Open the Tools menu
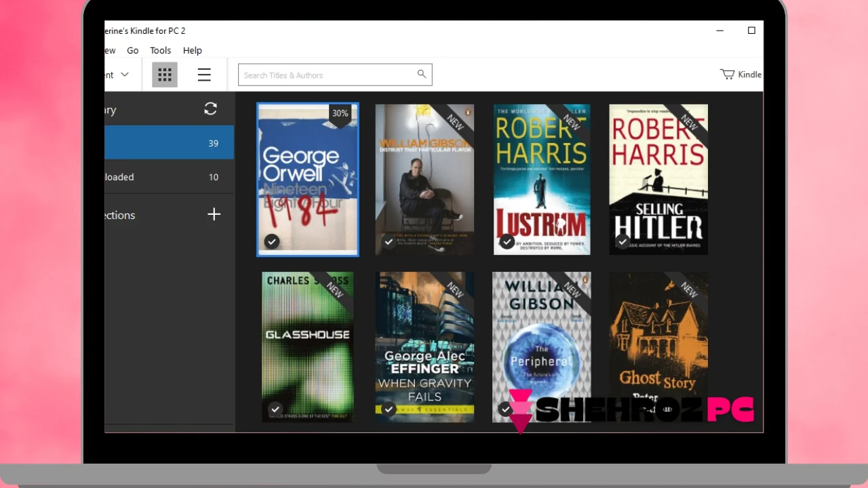 click(161, 50)
